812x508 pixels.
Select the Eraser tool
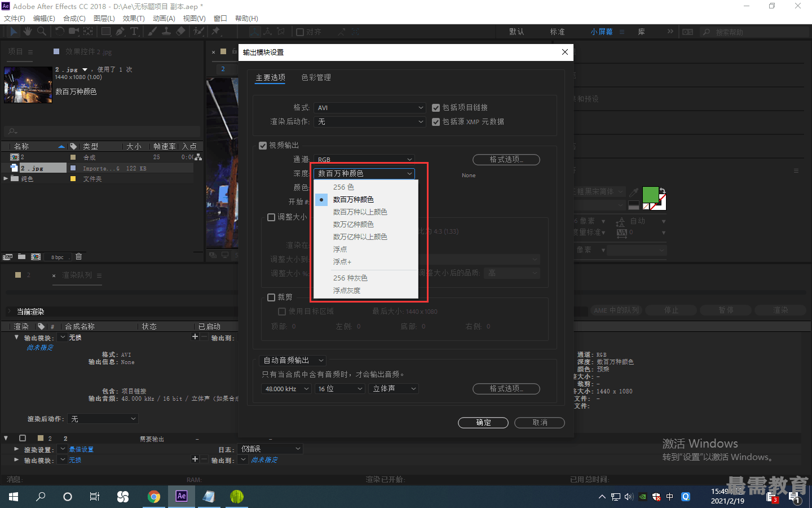tap(180, 32)
